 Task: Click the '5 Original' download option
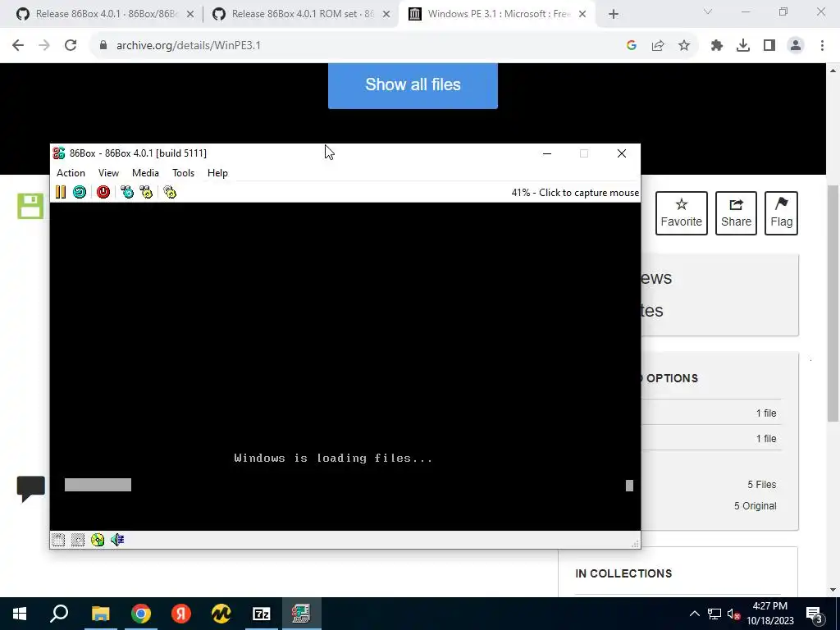click(755, 505)
